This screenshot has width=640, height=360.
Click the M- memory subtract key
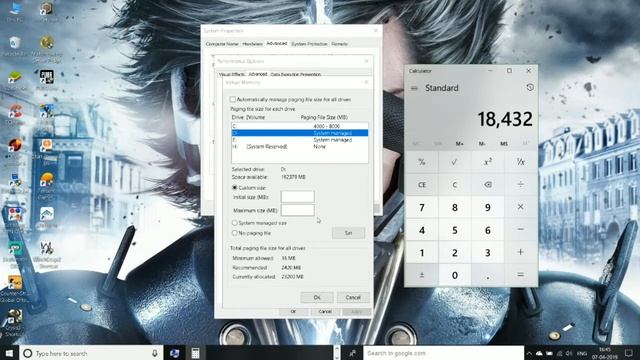482,144
